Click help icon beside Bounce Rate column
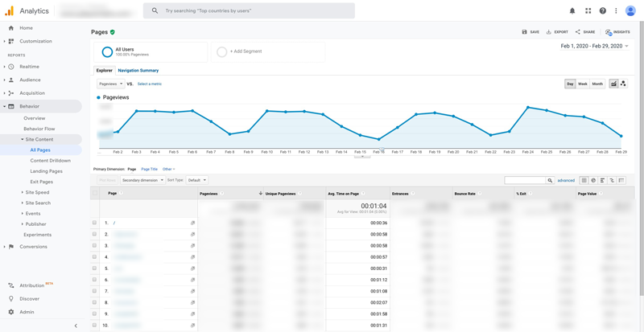 coord(479,193)
